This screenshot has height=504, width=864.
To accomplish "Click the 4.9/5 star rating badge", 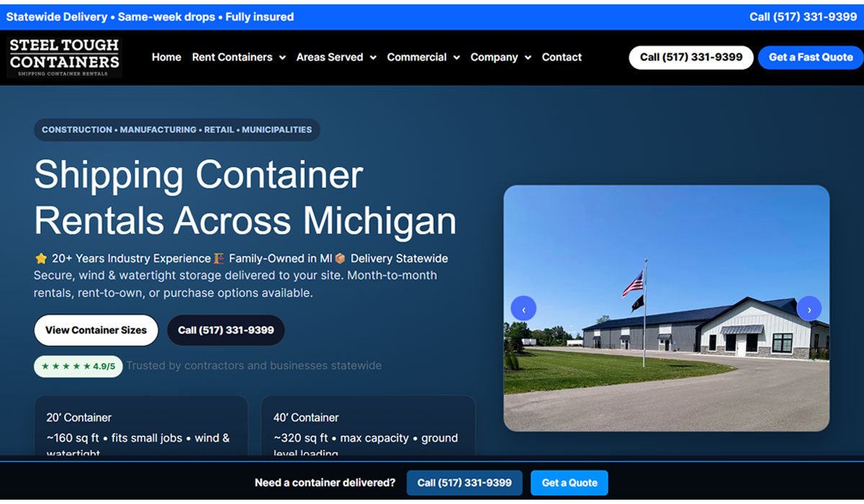I will (78, 366).
